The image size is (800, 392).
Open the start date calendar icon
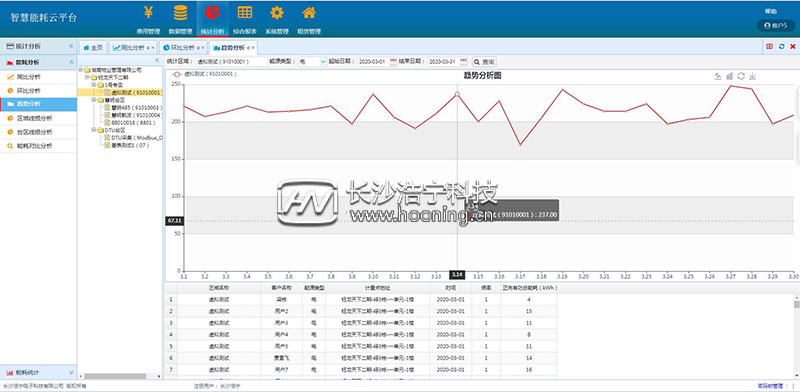coord(393,61)
